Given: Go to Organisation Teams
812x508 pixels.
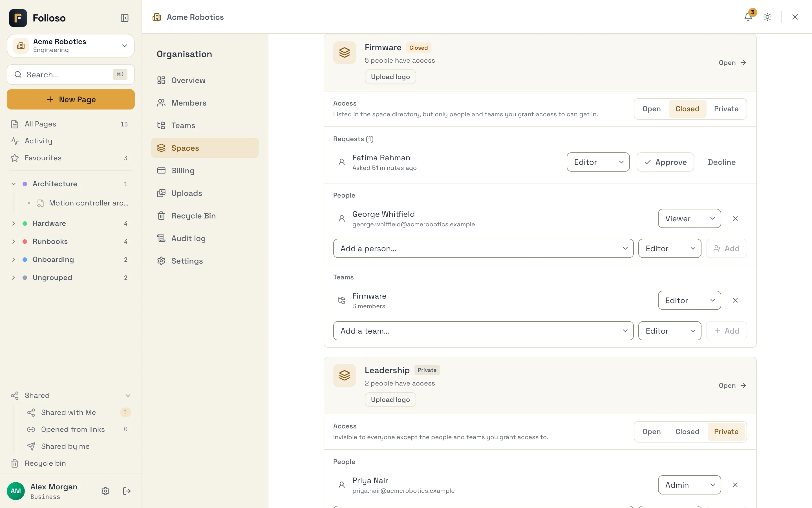Looking at the screenshot, I should click(205, 125).
